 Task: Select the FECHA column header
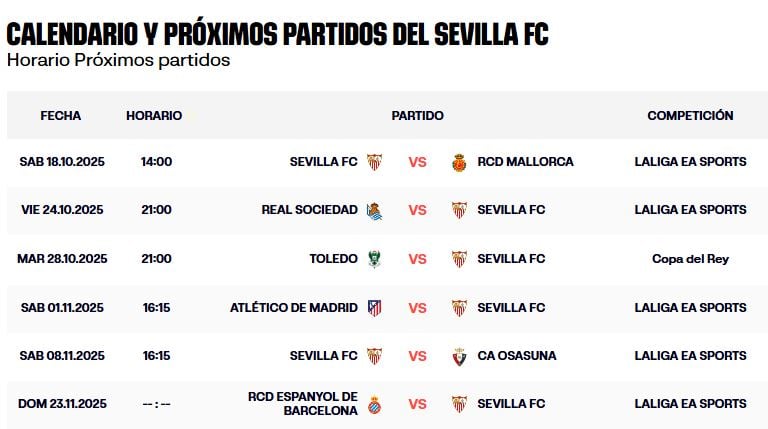click(x=61, y=116)
